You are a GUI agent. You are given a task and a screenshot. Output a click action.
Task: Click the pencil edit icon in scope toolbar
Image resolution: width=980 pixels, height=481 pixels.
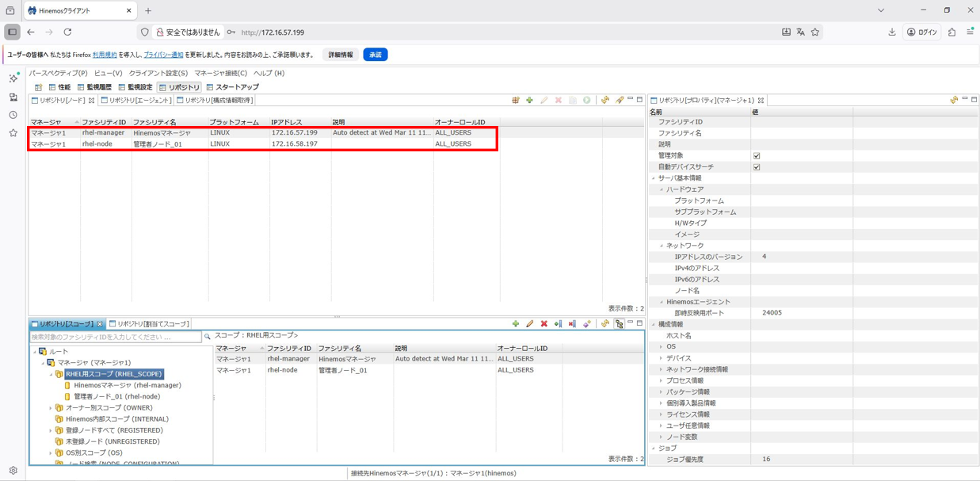pyautogui.click(x=530, y=324)
